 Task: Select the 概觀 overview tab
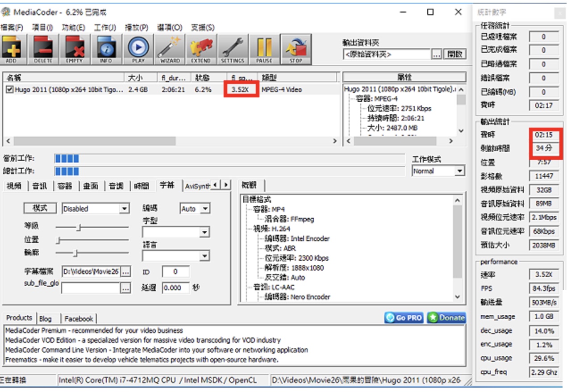click(251, 185)
